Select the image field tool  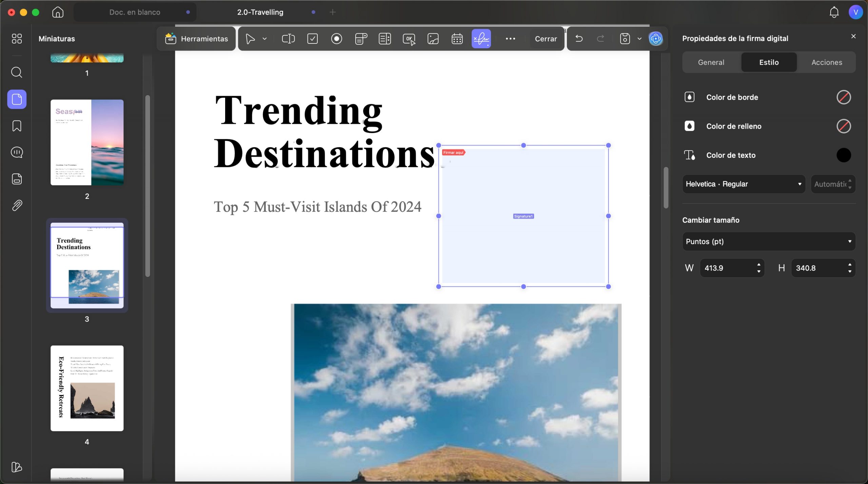433,39
